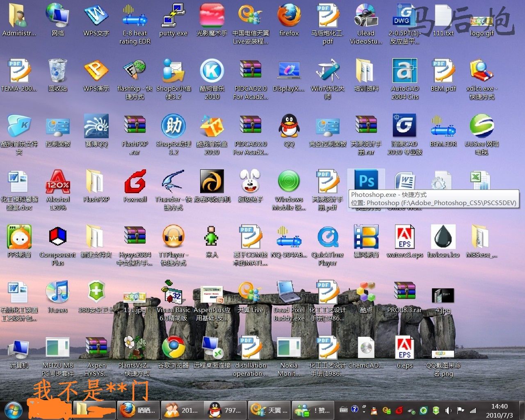Open the Administrator folder icon

point(19,16)
